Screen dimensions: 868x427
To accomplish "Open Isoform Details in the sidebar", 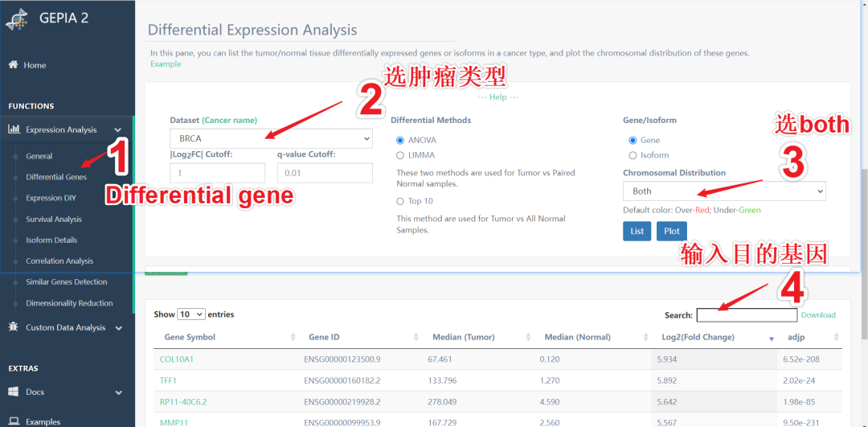I will [51, 240].
